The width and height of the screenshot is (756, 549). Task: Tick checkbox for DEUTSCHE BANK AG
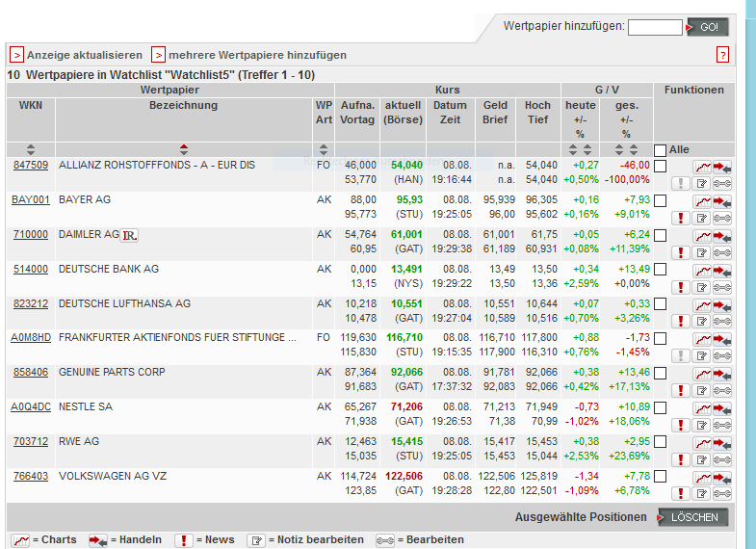click(x=660, y=270)
